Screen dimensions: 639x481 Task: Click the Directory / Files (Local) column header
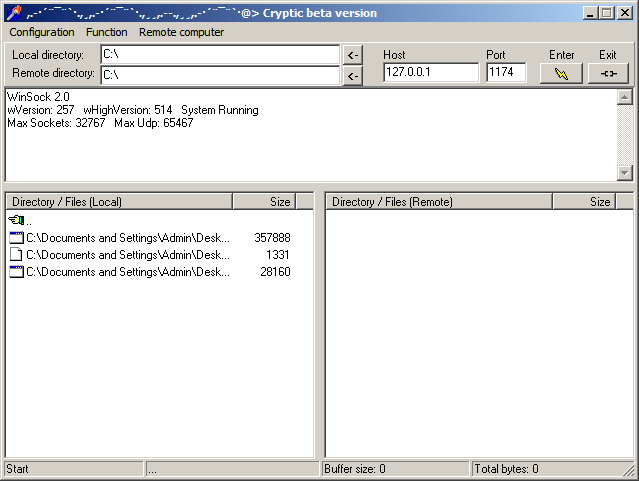click(x=118, y=202)
